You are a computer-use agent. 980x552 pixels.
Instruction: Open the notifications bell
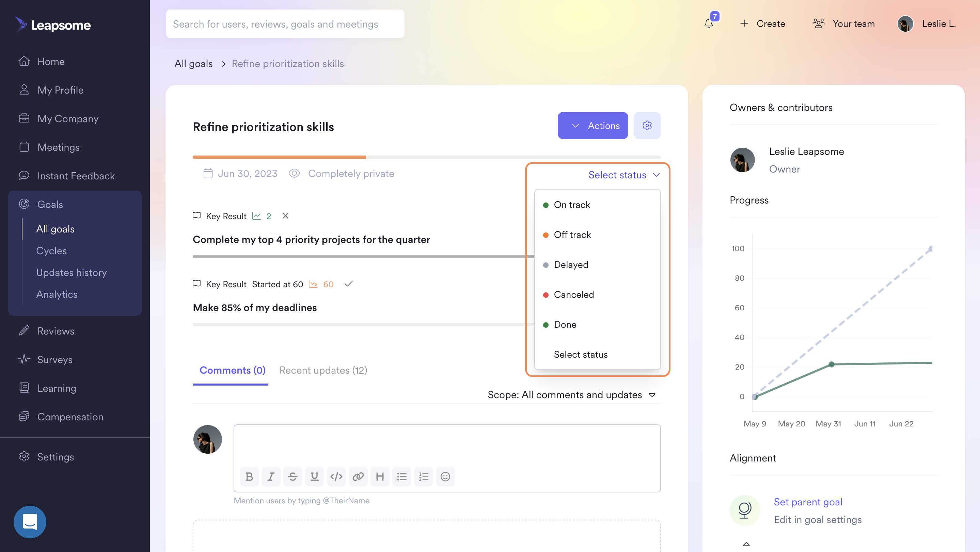coord(708,23)
